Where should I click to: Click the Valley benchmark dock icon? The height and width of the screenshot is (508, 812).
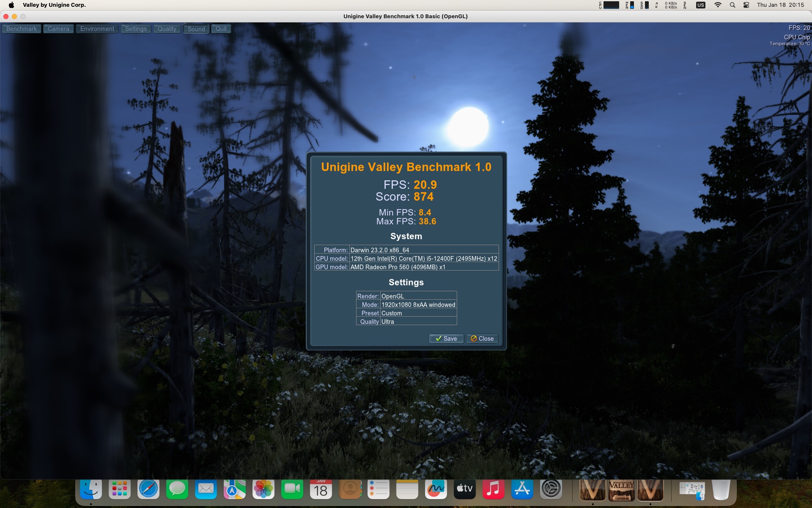[621, 490]
